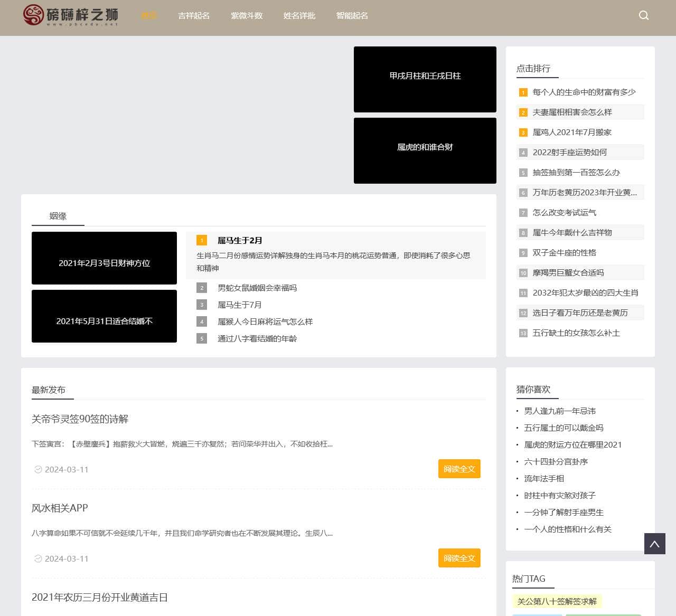Click the back-to-top arrow button
Viewport: 676px width, 616px height.
[x=654, y=543]
